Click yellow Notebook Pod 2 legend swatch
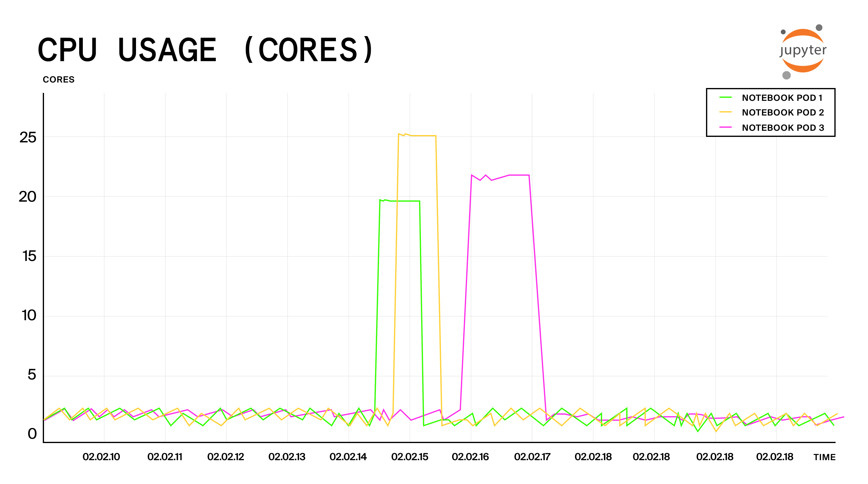The width and height of the screenshot is (868, 484). tap(726, 112)
